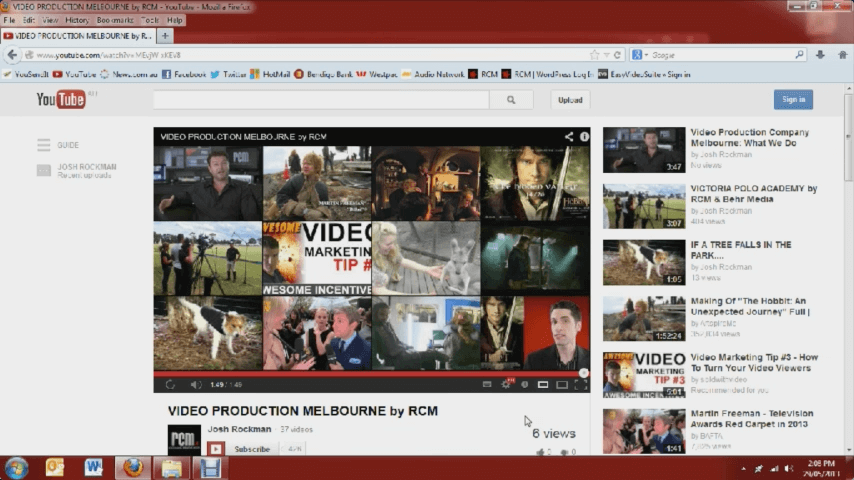Open video settings gear icon
Screen dimensions: 854x480
506,384
